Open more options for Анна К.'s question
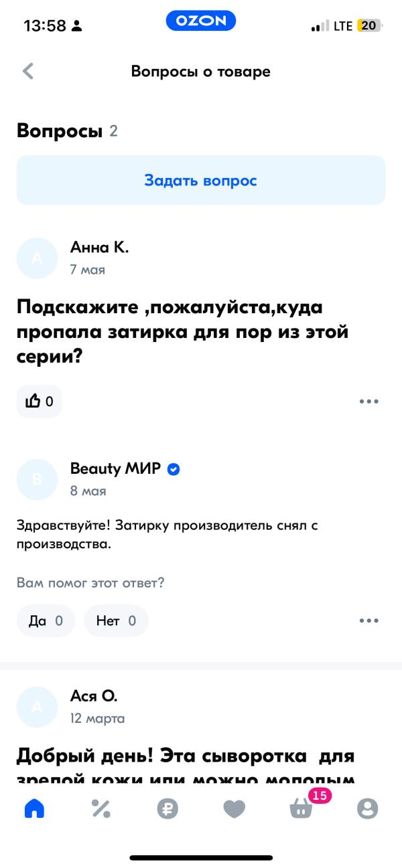The height and width of the screenshot is (868, 402). tap(368, 402)
